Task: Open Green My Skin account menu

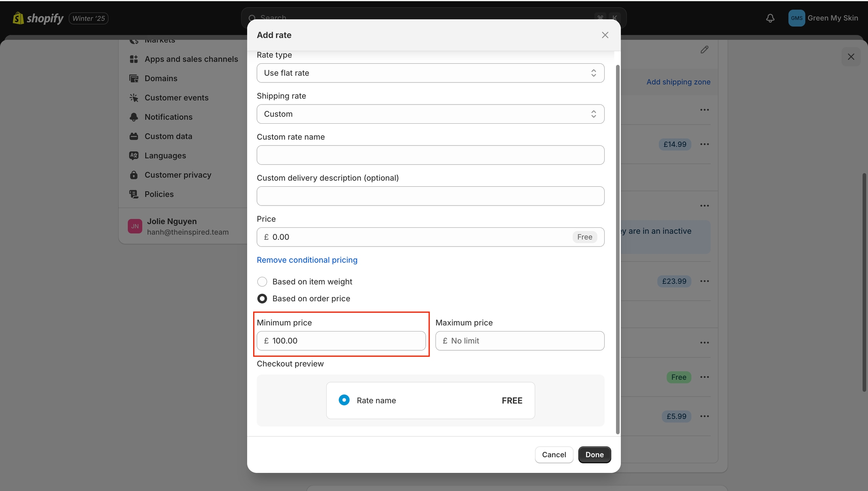Action: [823, 18]
